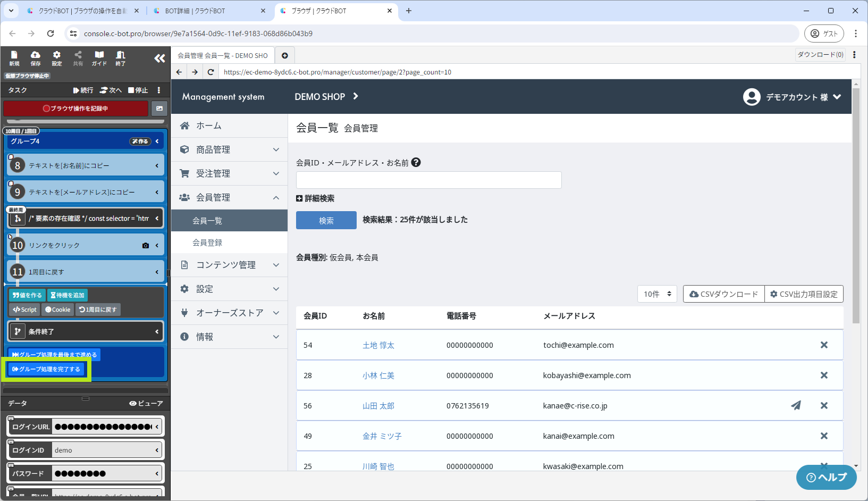This screenshot has width=868, height=501.
Task: Expand the 受注管理 menu
Action: point(230,173)
